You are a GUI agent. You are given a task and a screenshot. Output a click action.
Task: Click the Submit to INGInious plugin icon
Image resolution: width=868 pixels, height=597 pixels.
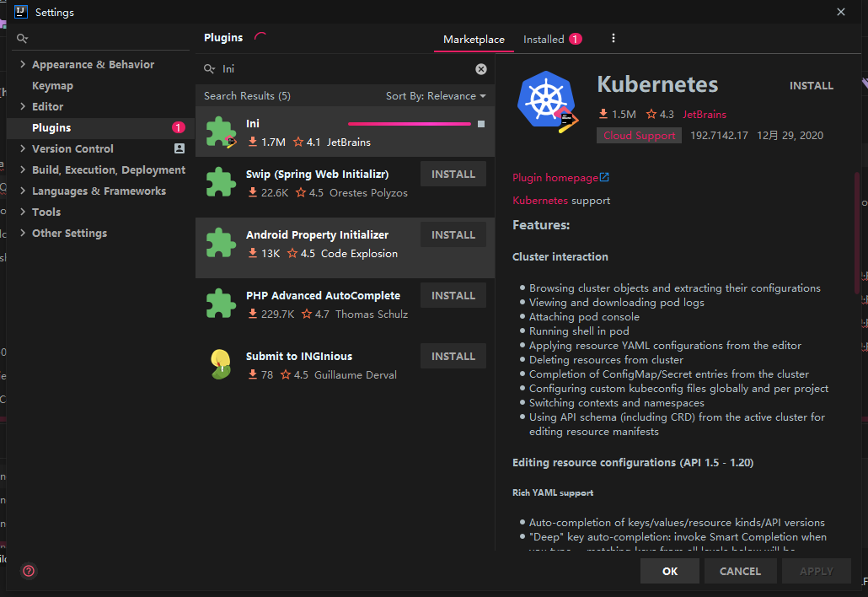221,363
